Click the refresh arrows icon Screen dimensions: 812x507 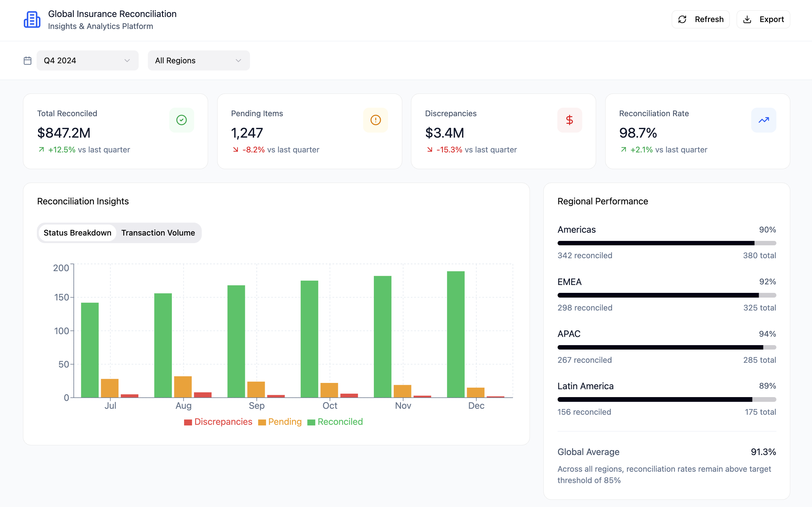point(682,19)
